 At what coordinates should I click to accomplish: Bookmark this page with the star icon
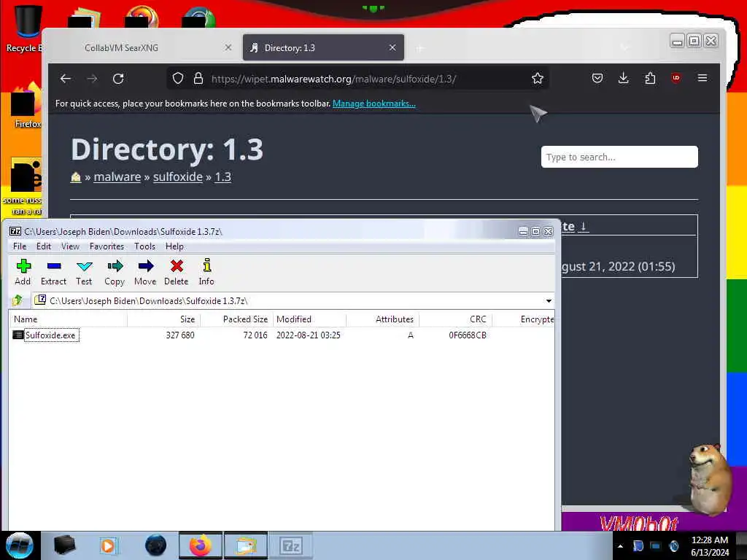tap(538, 79)
